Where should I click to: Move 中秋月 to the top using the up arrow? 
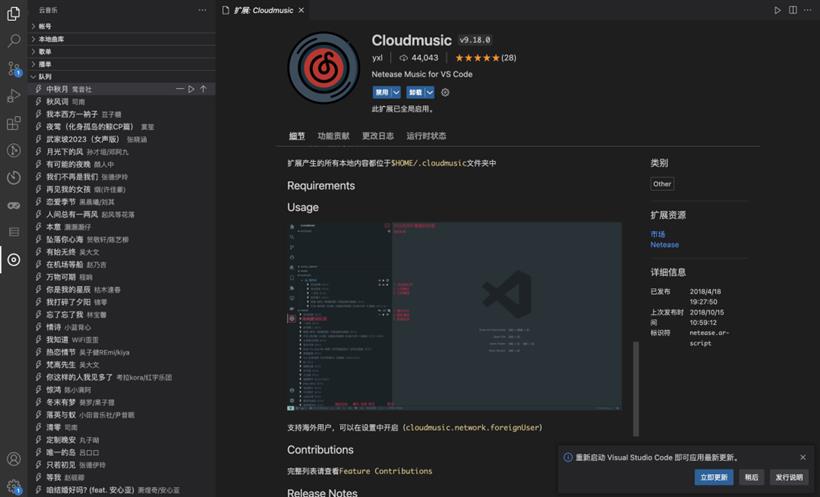203,89
